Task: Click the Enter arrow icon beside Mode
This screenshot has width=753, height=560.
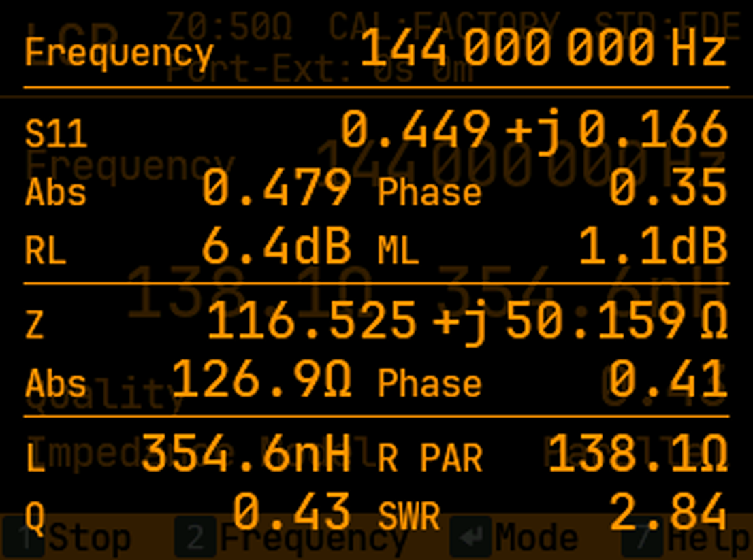Action: coord(469,539)
